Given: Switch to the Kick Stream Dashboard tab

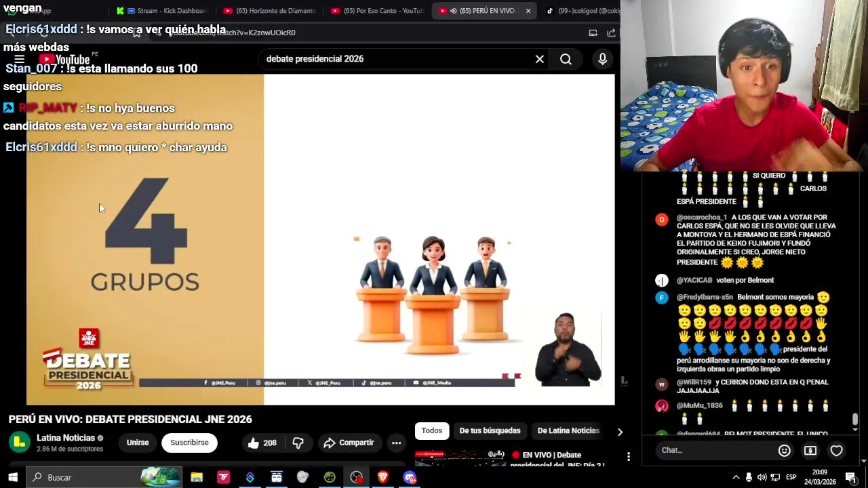Looking at the screenshot, I should pyautogui.click(x=161, y=11).
